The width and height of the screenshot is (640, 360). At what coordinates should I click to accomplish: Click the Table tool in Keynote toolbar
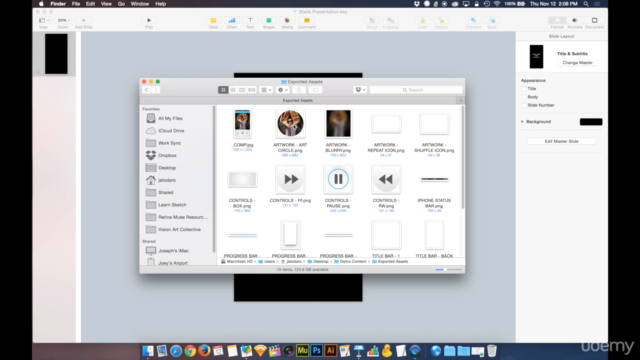pyautogui.click(x=213, y=23)
